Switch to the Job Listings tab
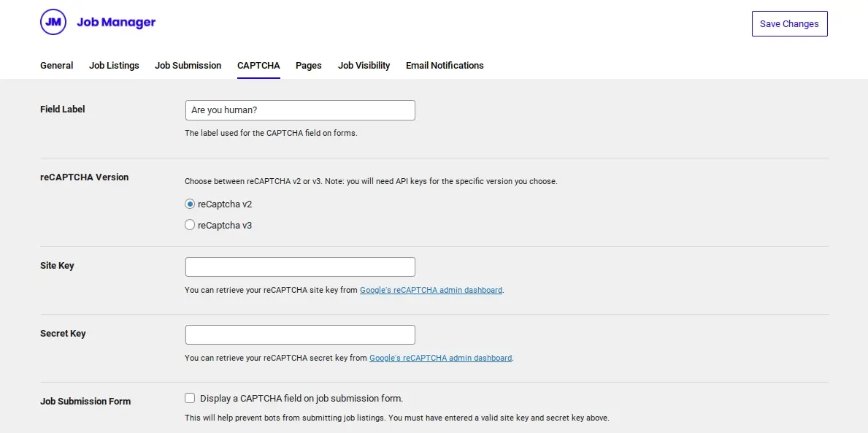868x433 pixels. [114, 65]
